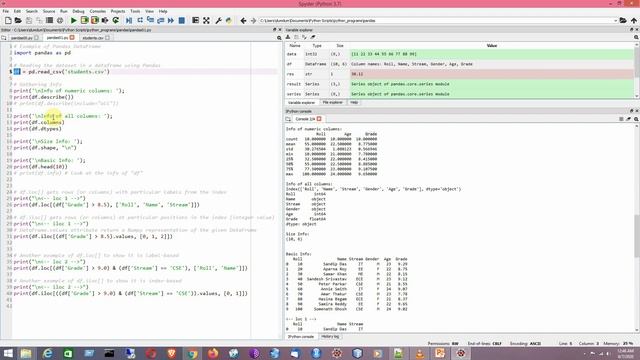Toggle fullscreen mode icon
Screen dimensions: 640x360
(206, 20)
